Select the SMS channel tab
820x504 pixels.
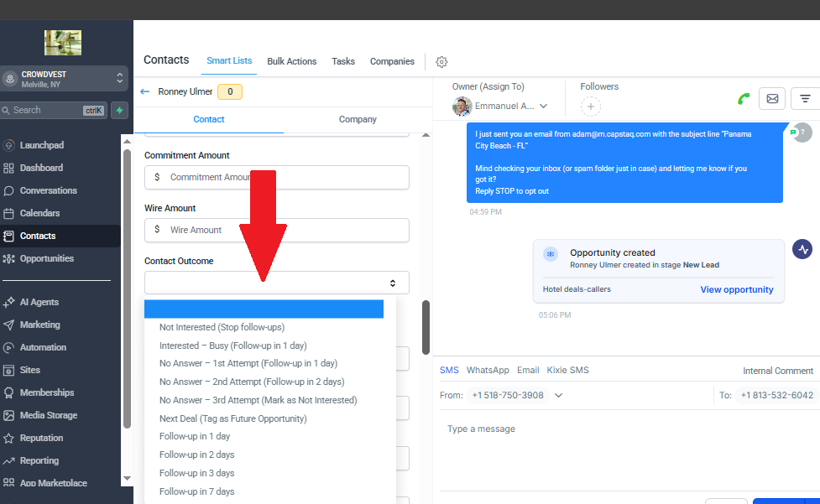click(x=449, y=370)
